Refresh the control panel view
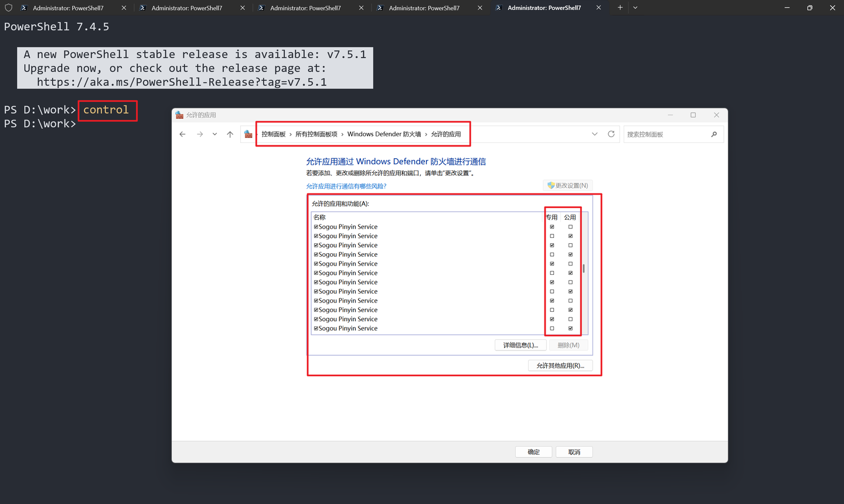Image resolution: width=844 pixels, height=504 pixels. pyautogui.click(x=611, y=134)
